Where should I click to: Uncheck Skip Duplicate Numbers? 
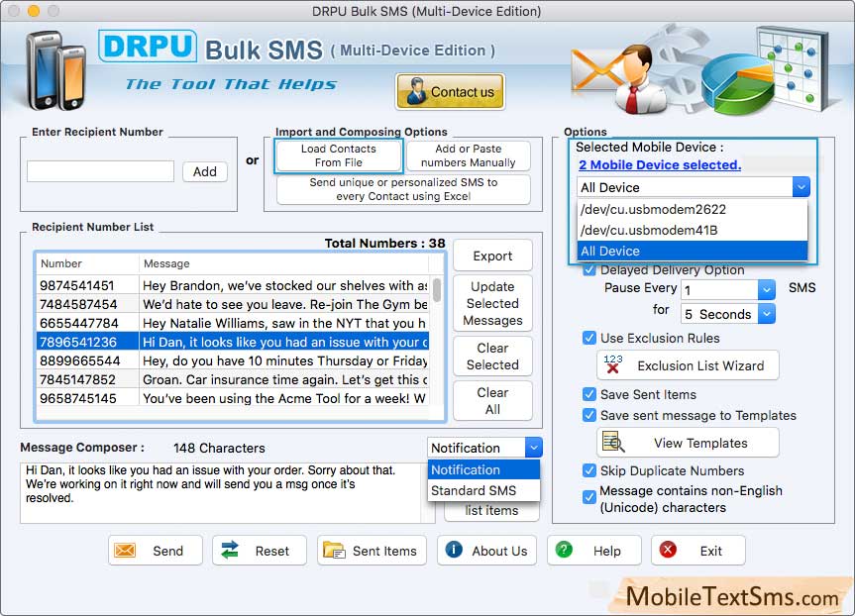(588, 470)
